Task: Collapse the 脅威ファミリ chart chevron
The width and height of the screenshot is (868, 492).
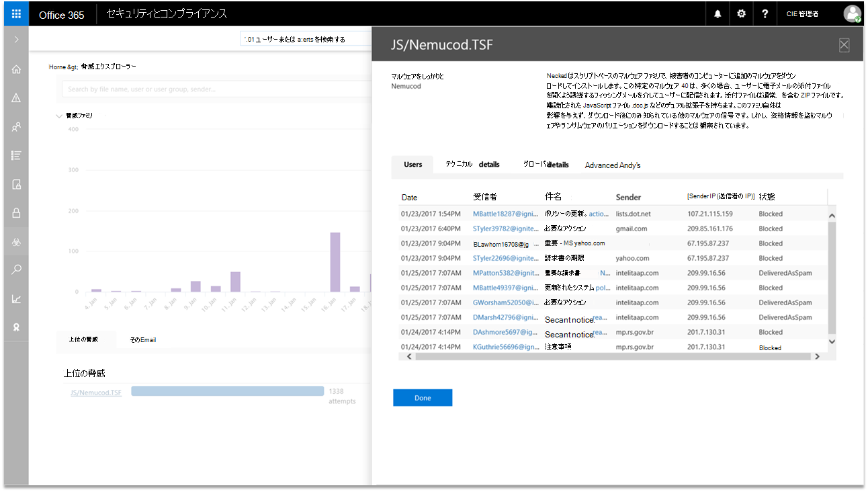Action: [58, 116]
